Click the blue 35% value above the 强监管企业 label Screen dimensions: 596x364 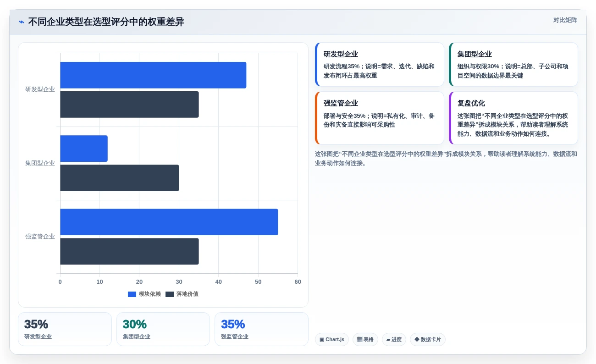pyautogui.click(x=233, y=324)
